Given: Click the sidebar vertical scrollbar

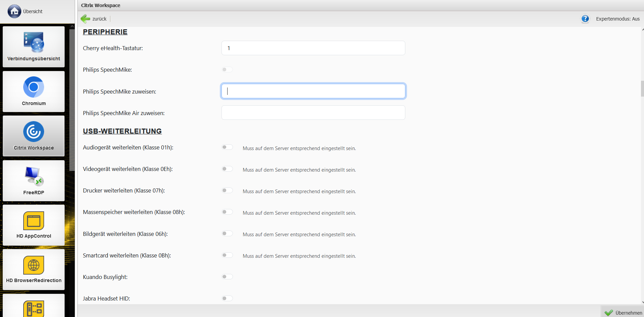Looking at the screenshot, I should 72,100.
